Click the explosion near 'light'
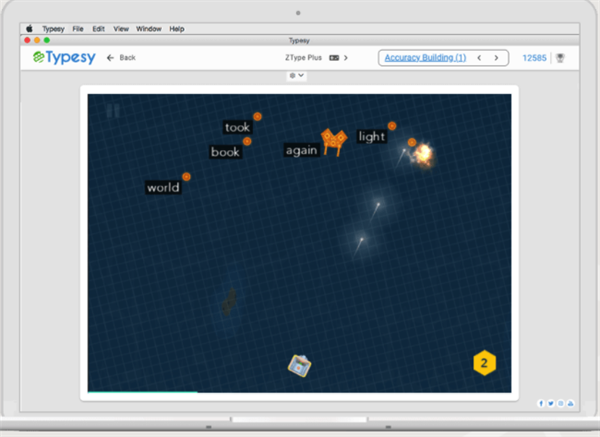600x437 pixels. [423, 155]
